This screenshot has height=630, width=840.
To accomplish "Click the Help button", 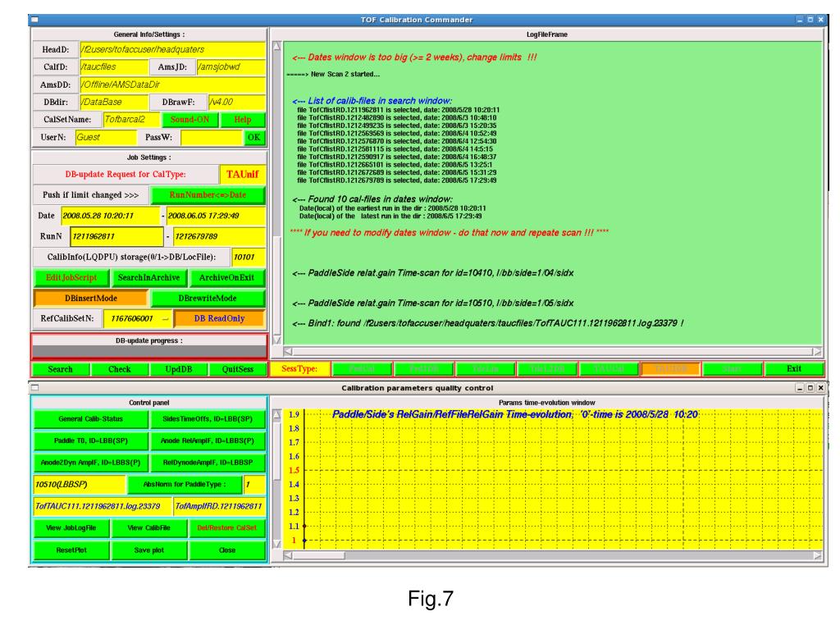I will 243,120.
